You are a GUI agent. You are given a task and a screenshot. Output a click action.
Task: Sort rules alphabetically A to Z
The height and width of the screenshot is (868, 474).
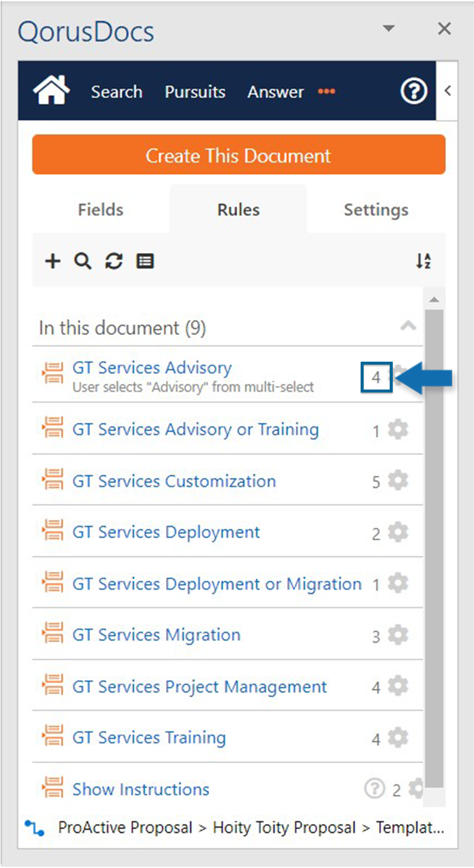click(423, 261)
